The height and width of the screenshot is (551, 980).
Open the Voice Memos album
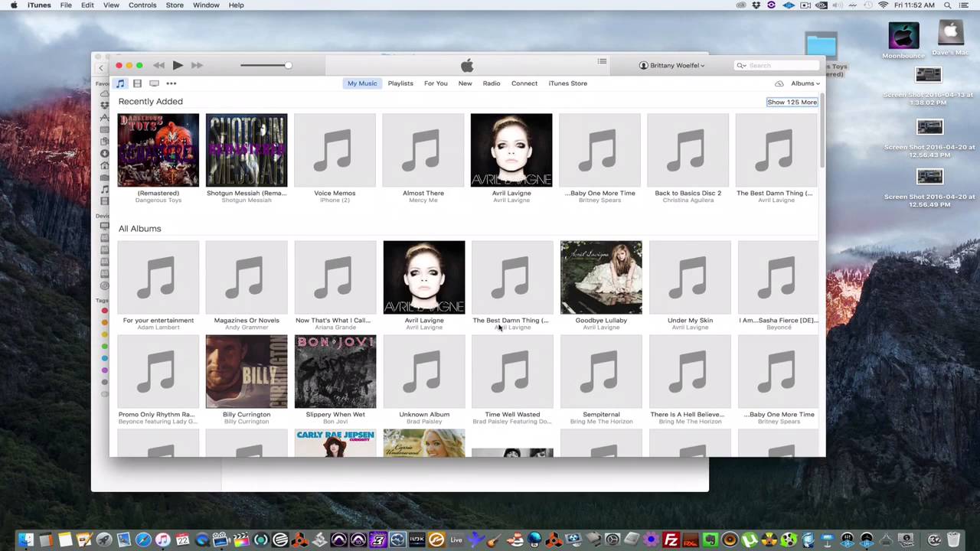click(x=335, y=150)
